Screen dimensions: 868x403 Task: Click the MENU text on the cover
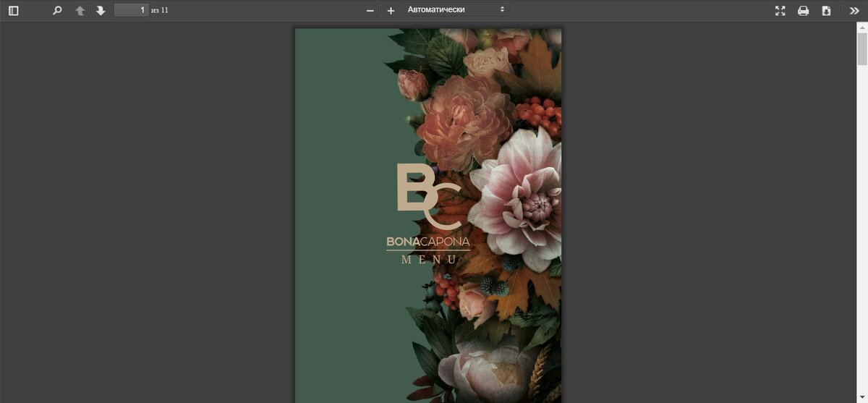[429, 260]
